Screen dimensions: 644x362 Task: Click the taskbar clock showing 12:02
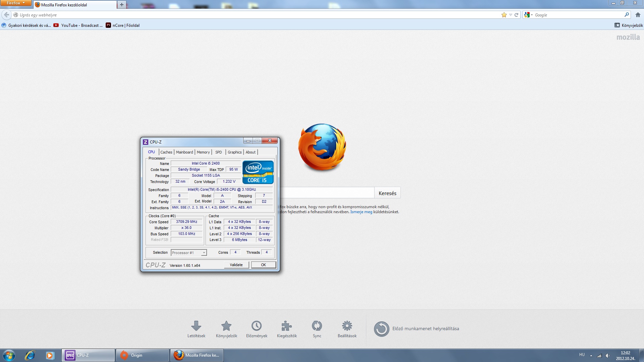click(x=625, y=356)
